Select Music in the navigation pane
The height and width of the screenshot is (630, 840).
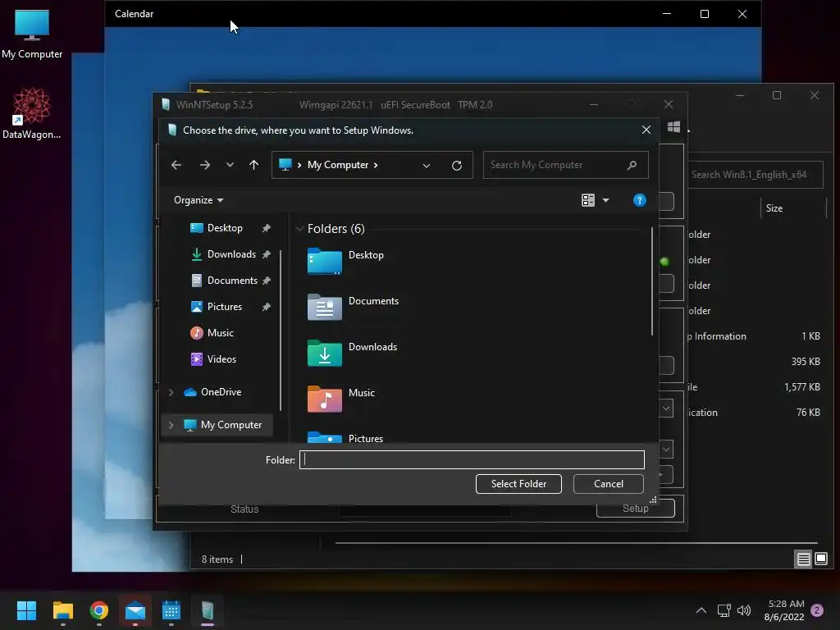(x=220, y=333)
